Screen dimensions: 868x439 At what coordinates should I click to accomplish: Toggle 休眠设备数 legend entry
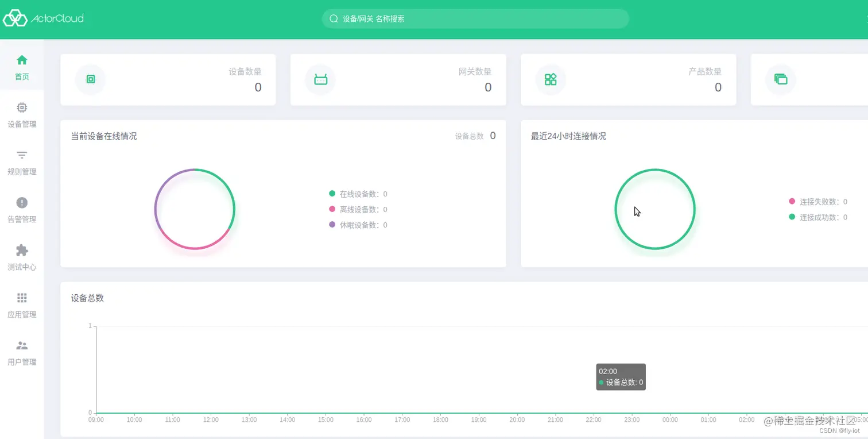358,225
